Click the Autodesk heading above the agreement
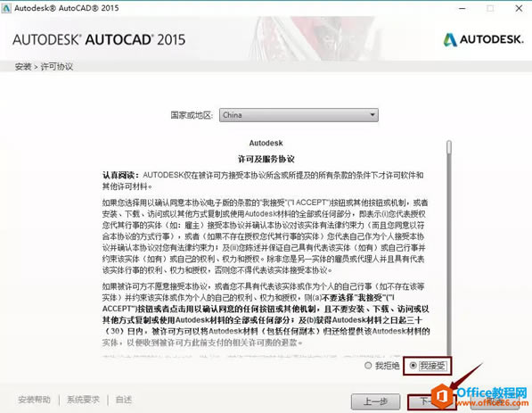 tap(266, 143)
